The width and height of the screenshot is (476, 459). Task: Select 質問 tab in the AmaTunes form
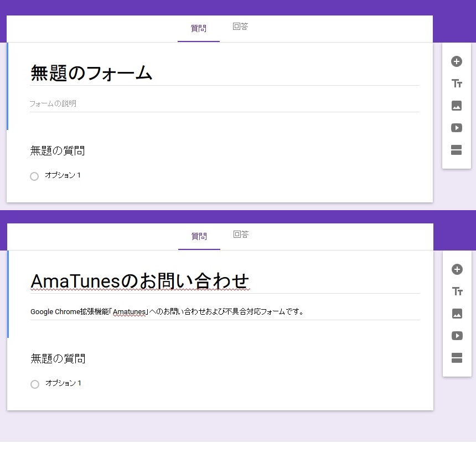click(x=199, y=236)
